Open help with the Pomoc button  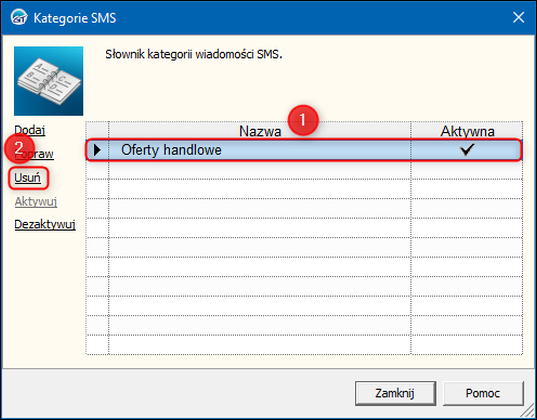click(x=483, y=393)
